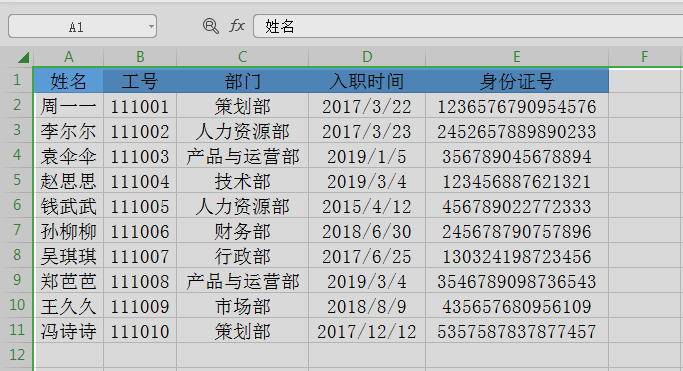This screenshot has width=683, height=371.
Task: Select the 技术部 department cell
Action: pyautogui.click(x=243, y=181)
